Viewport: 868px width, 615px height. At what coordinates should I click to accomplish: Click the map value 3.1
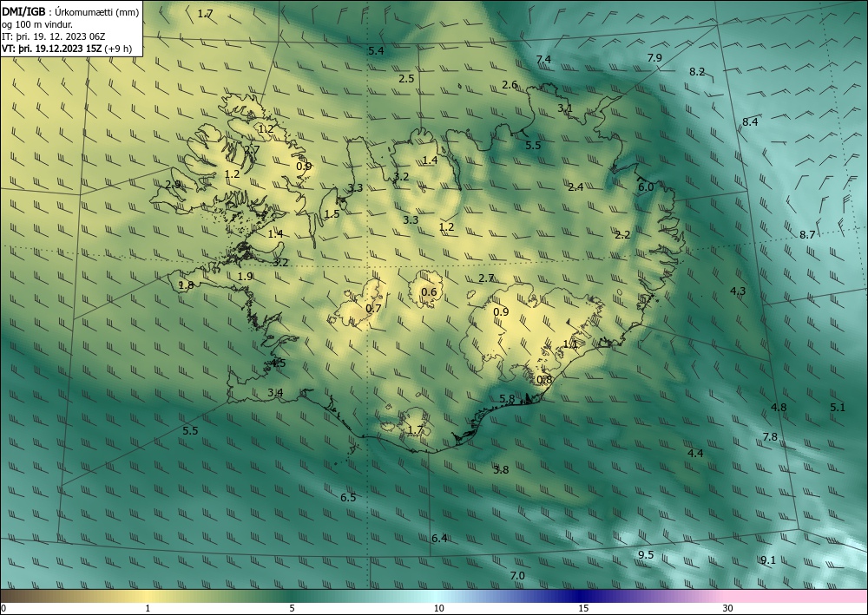565,108
